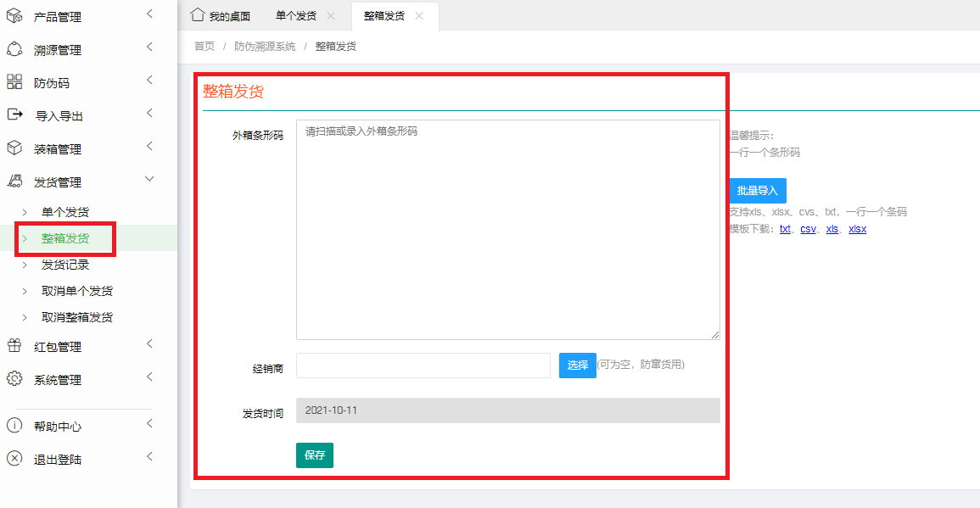Click the 帮助中心 info icon
This screenshot has height=508, width=980.
point(14,426)
